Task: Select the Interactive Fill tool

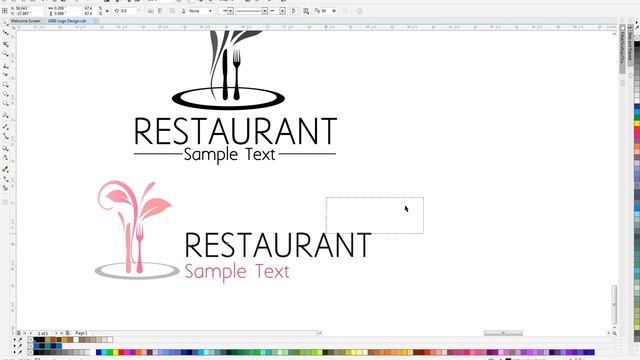Action: pyautogui.click(x=6, y=179)
